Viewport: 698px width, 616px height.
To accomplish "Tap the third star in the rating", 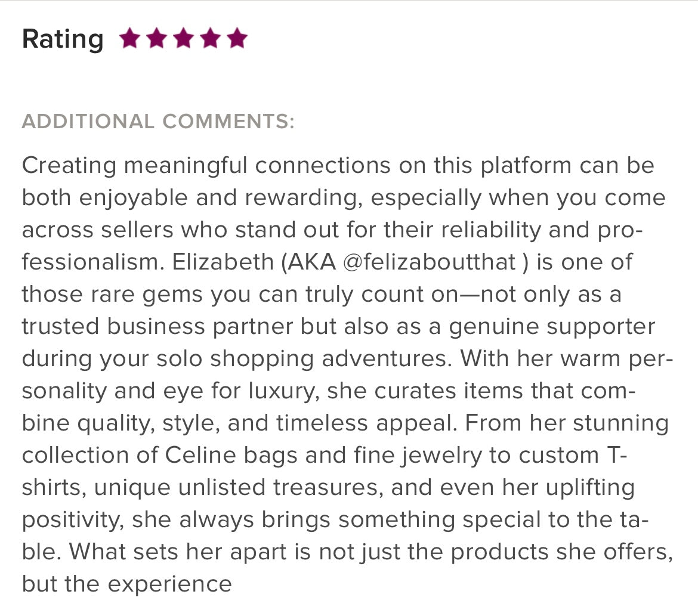I will tap(183, 39).
